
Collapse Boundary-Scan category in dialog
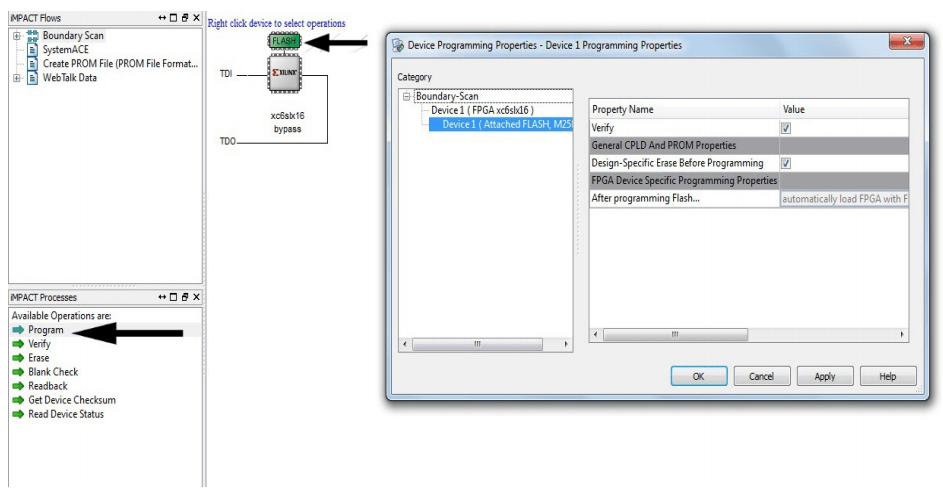(407, 97)
